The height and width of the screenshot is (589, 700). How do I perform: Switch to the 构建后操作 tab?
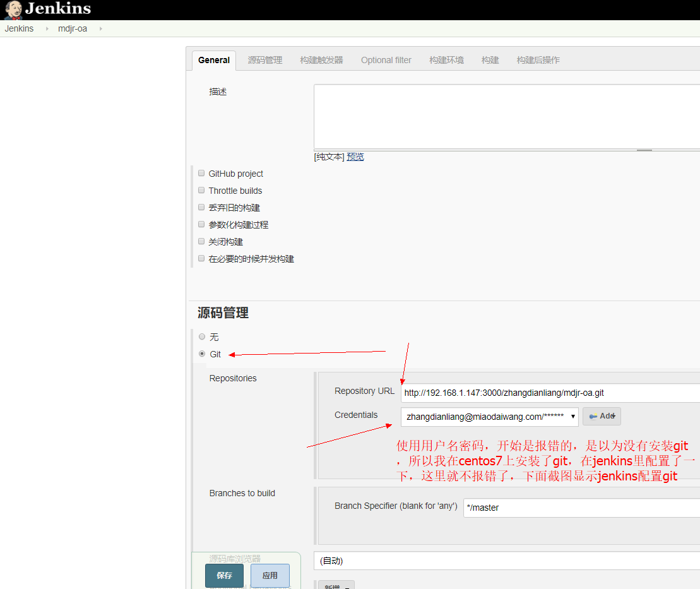538,60
